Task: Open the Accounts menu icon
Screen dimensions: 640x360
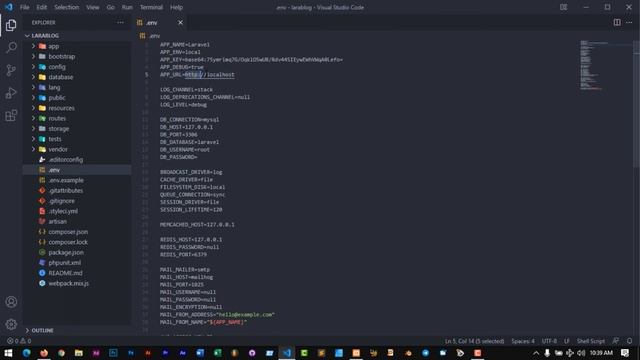Action: point(11,302)
